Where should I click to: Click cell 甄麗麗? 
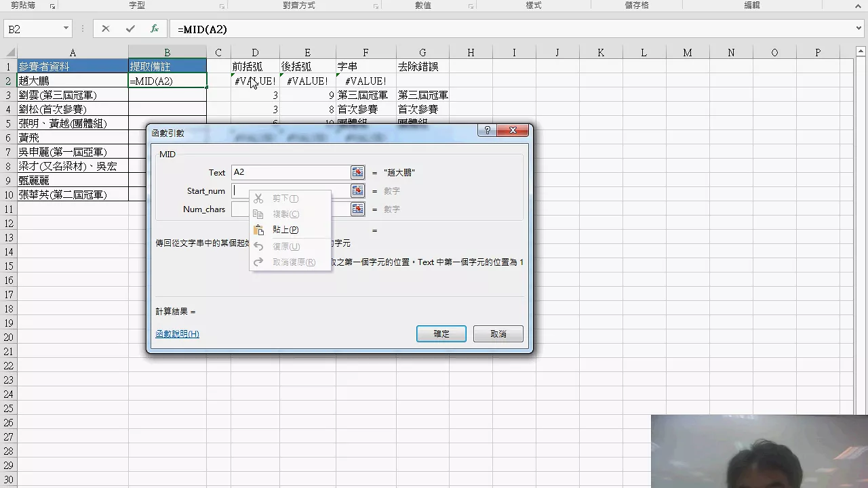click(73, 181)
